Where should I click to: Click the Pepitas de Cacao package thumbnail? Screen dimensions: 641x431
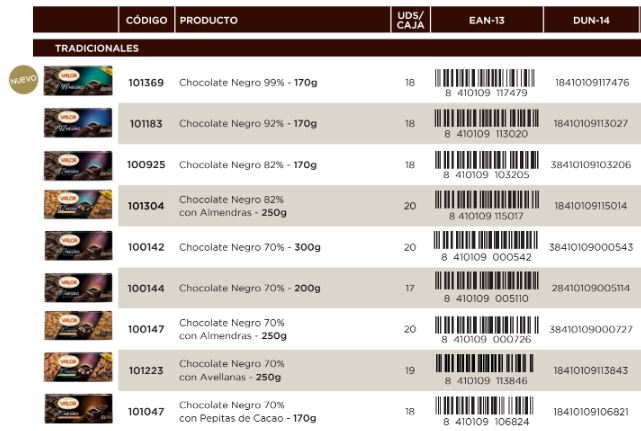point(78,410)
